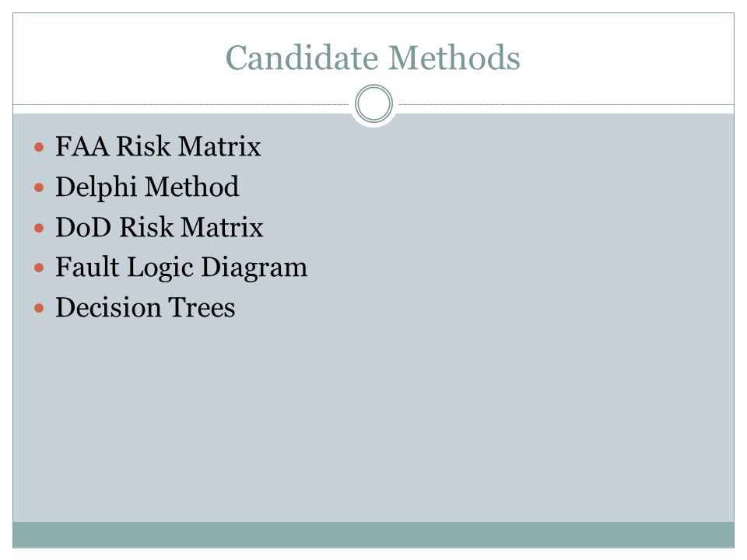Image resolution: width=747 pixels, height=560 pixels.
Task: Click the Decision Trees bullet text
Action: (x=146, y=307)
